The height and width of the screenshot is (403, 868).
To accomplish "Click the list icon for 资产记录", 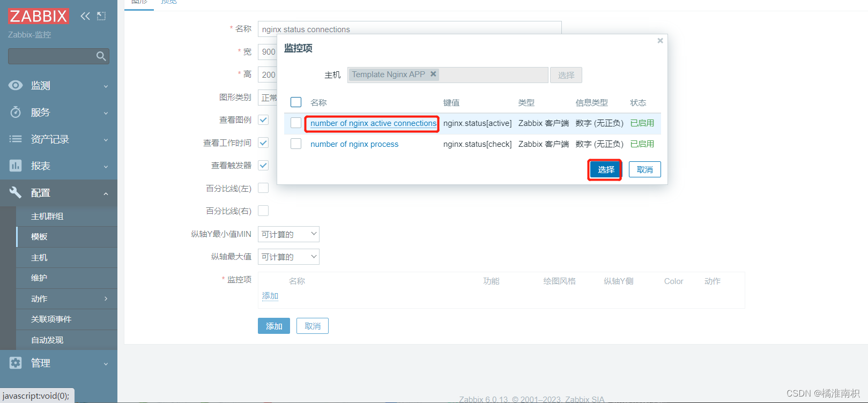I will pos(16,139).
